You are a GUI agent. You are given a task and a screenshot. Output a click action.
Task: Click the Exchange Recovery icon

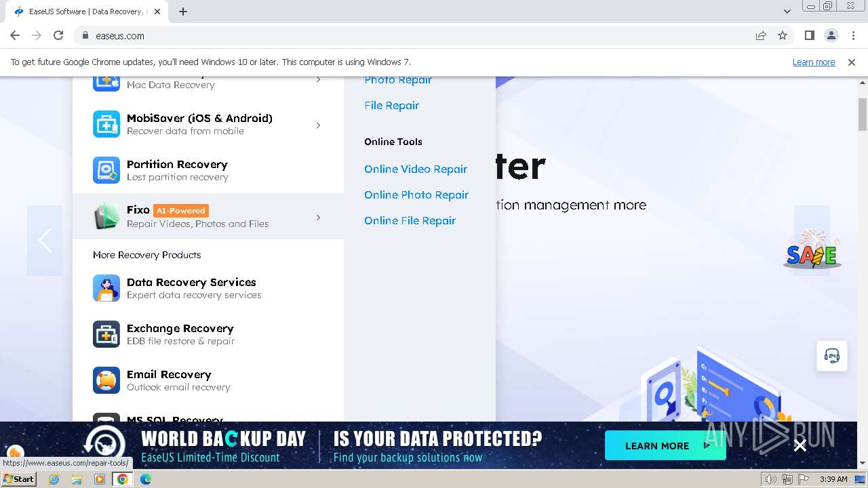106,334
